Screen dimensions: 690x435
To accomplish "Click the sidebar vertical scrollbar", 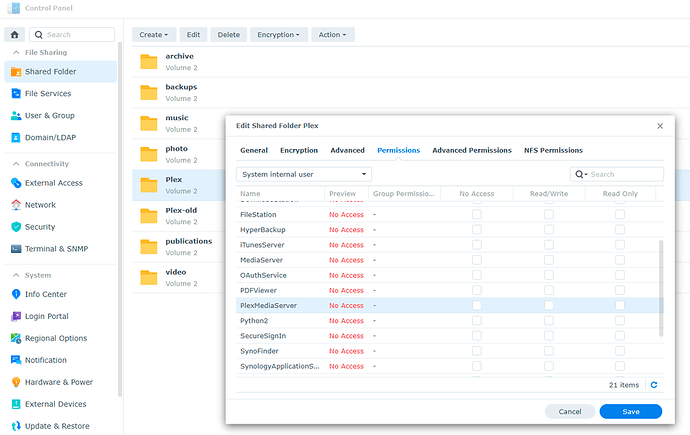I will click(x=120, y=220).
